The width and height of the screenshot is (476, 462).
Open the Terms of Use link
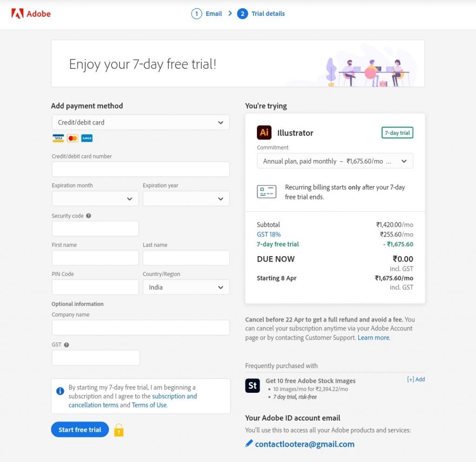pyautogui.click(x=149, y=405)
